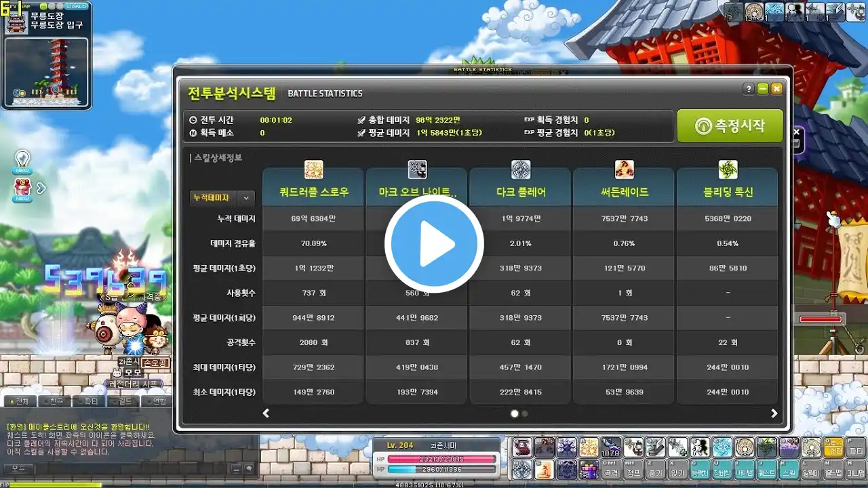Open the 퀘스트 menu slot
The width and height of the screenshot is (868, 488).
(768, 470)
